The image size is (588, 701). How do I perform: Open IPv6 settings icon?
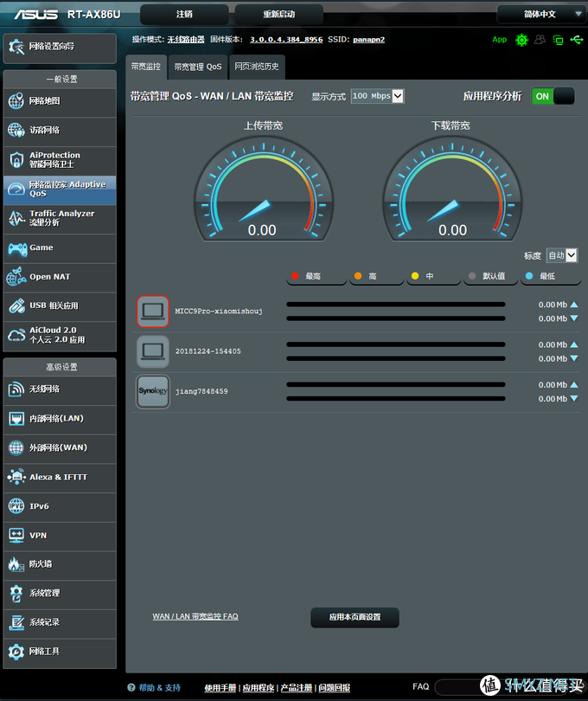coord(16,506)
